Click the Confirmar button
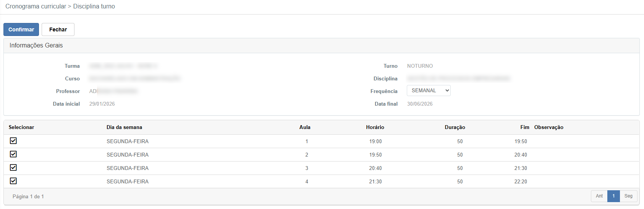Screen dimensions: 644x209 click(x=21, y=29)
